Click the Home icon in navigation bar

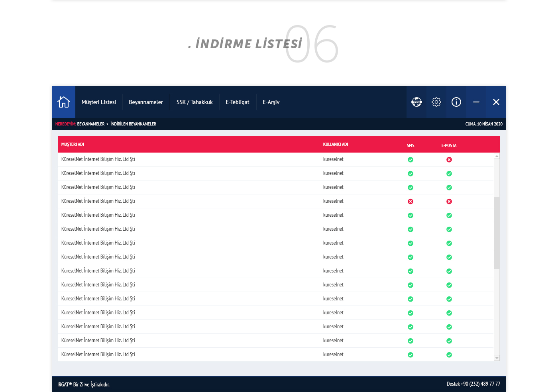(x=64, y=102)
